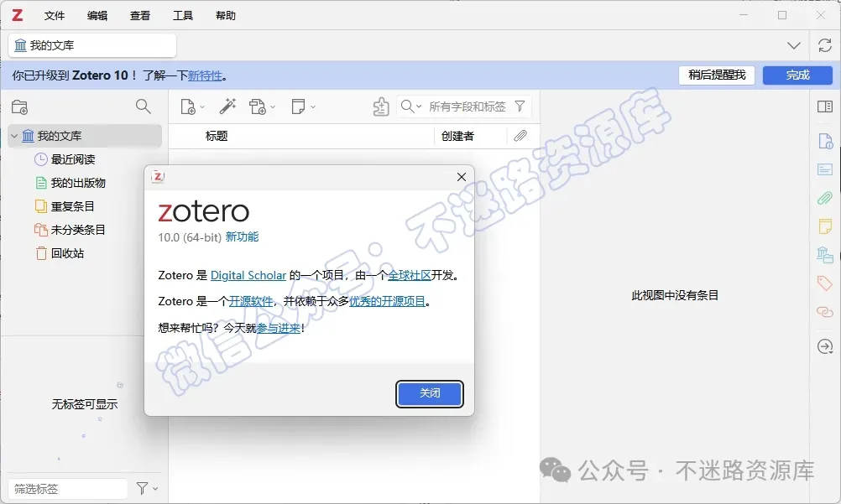The width and height of the screenshot is (841, 504).
Task: Open the 查看 menu
Action: (x=140, y=16)
